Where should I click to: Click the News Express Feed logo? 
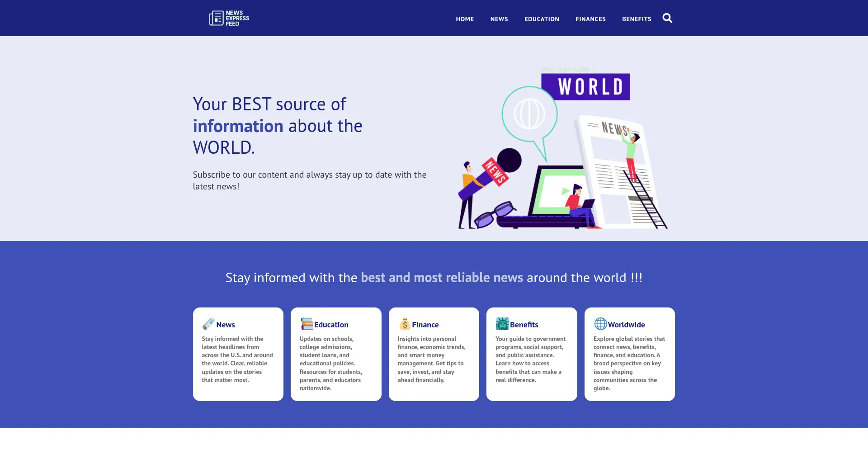229,18
